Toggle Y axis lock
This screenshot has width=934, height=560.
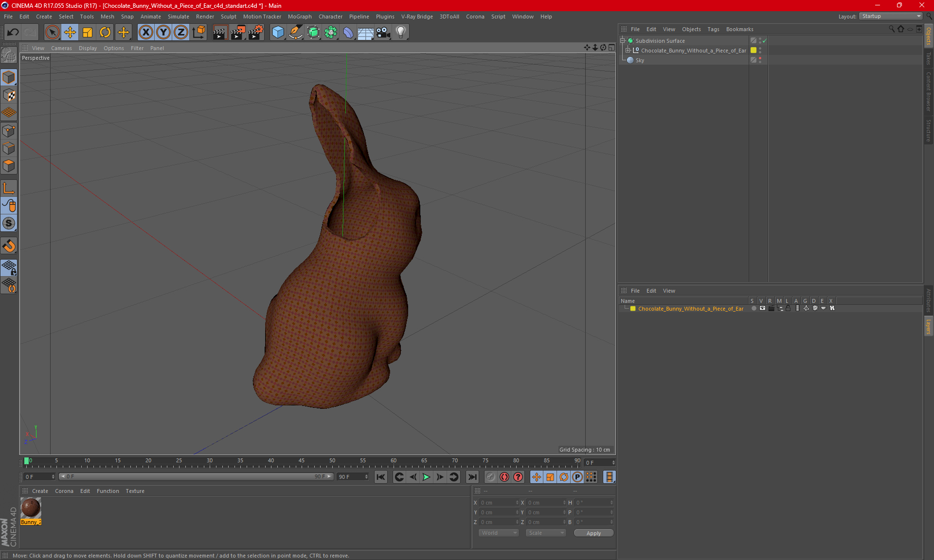point(163,33)
